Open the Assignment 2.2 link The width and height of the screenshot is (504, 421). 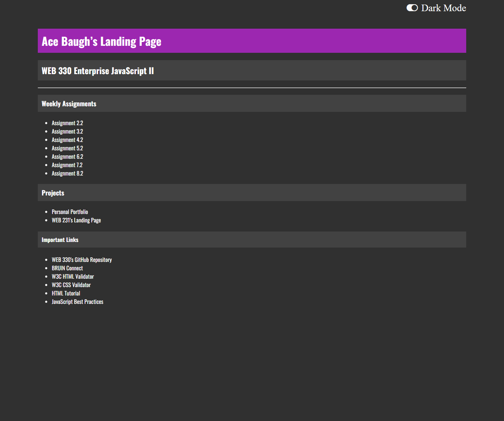[x=67, y=123]
